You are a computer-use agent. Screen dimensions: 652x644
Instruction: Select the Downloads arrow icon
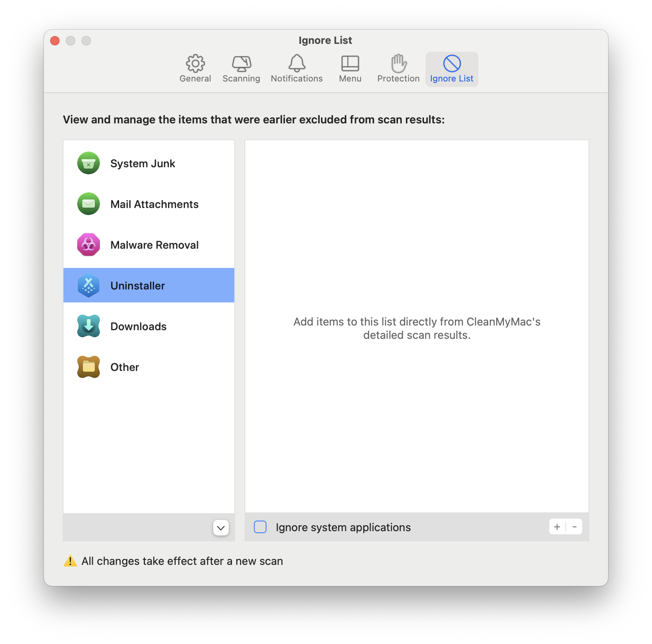tap(89, 326)
